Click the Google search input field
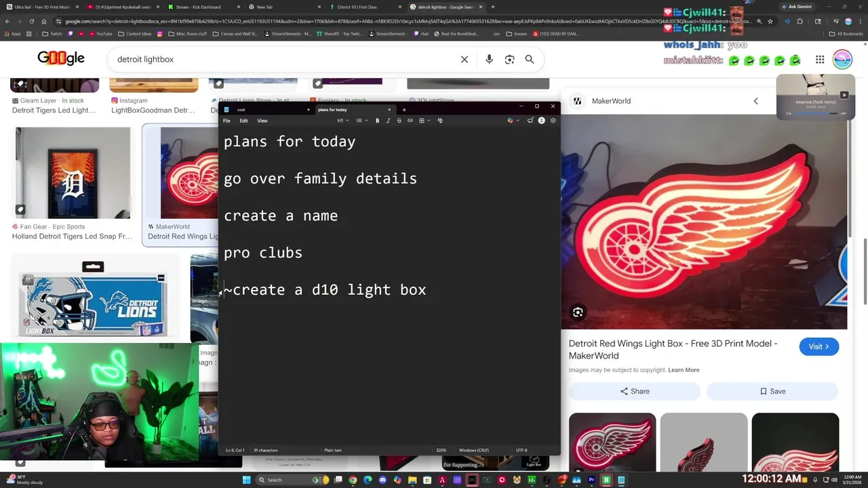The image size is (868, 488). [285, 60]
